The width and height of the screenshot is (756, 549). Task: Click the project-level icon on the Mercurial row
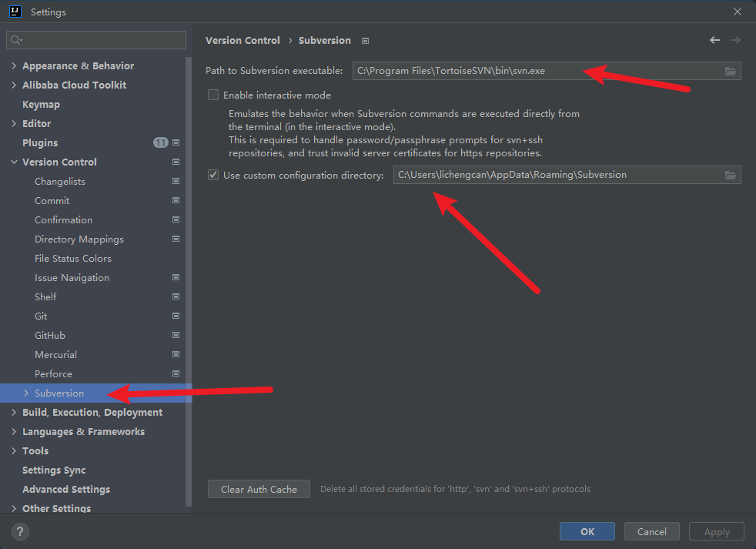coord(176,355)
